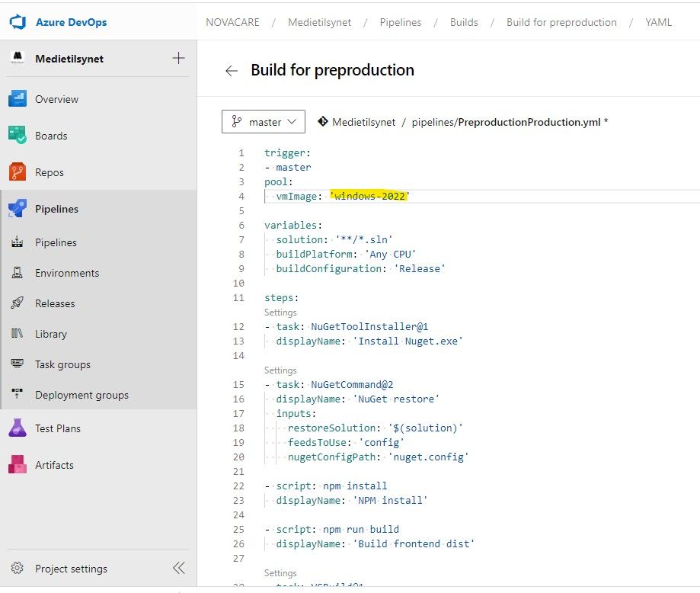Open Medietilsynet in the breadcrumb

click(320, 22)
